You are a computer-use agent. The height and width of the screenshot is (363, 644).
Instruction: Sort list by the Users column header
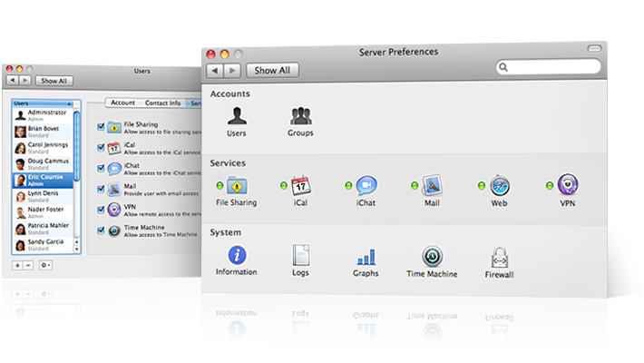43,103
